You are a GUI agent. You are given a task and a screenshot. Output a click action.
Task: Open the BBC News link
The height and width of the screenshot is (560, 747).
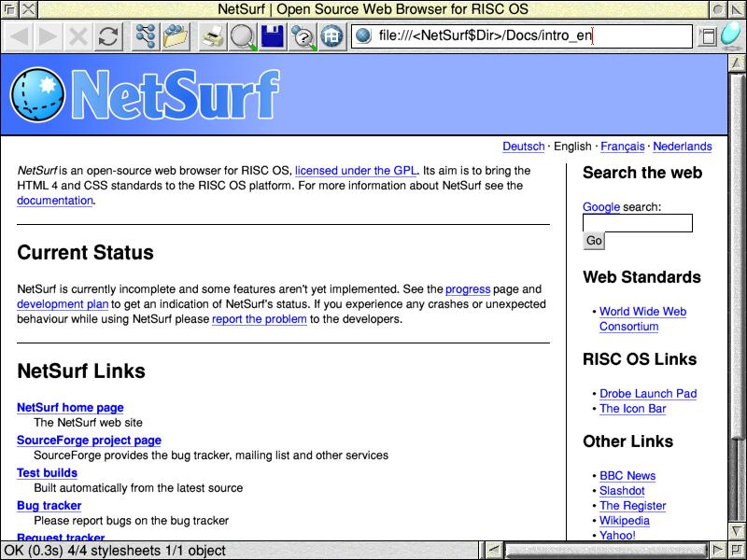pos(627,476)
